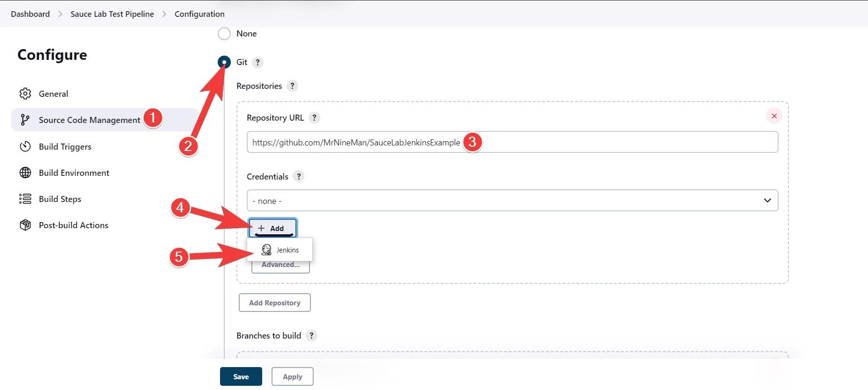
Task: Click the Save button
Action: [x=241, y=376]
